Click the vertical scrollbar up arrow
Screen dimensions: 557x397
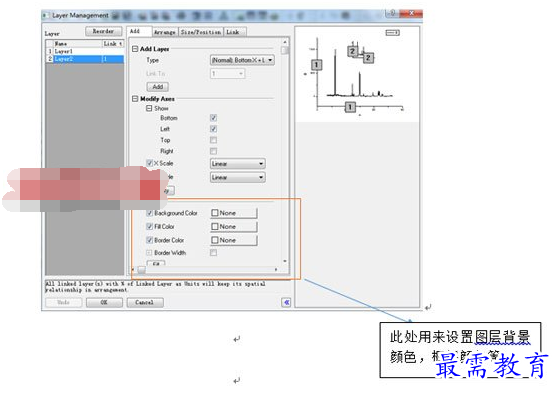(285, 42)
